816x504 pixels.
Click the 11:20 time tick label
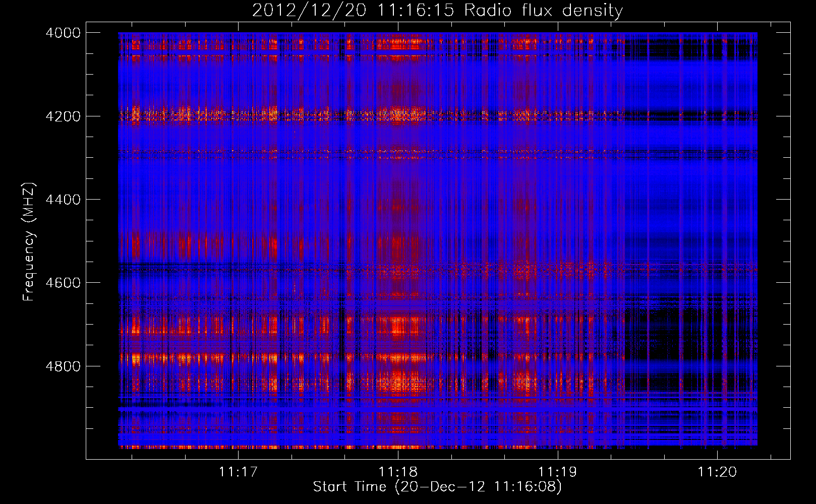pyautogui.click(x=717, y=472)
